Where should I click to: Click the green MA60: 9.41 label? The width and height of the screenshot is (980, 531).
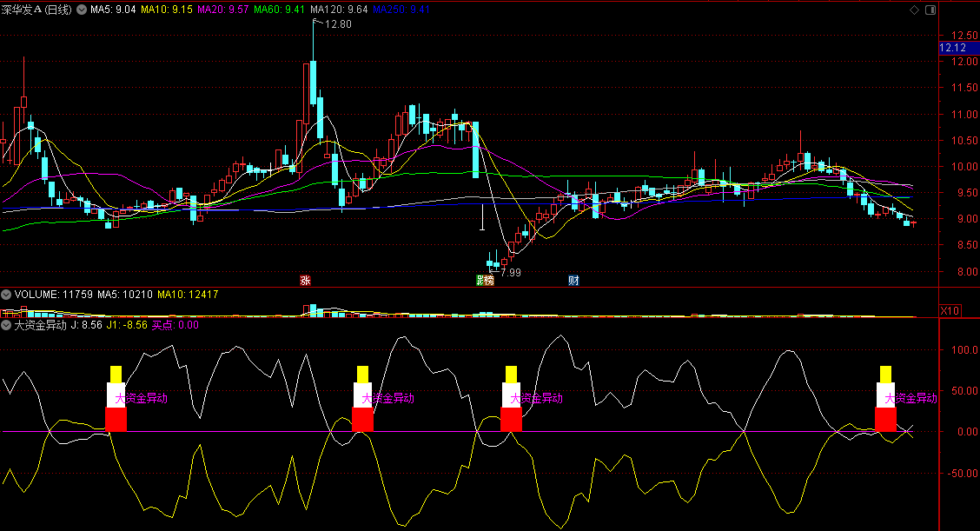click(x=280, y=10)
